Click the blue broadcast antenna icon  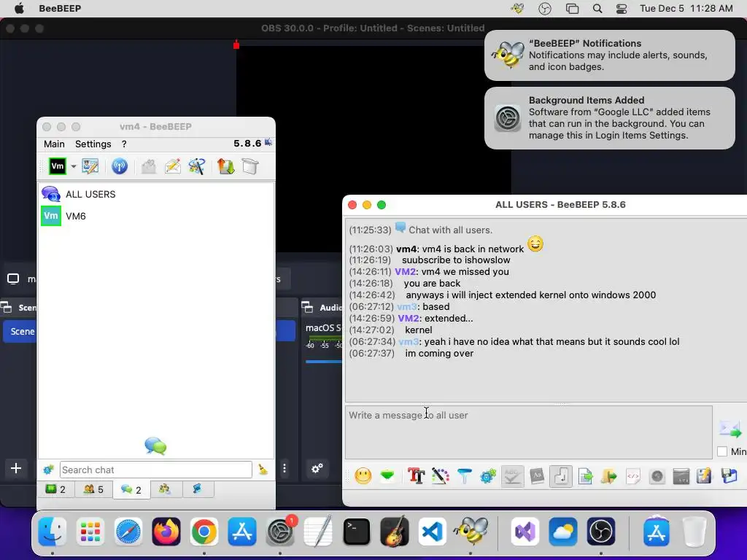pos(120,166)
